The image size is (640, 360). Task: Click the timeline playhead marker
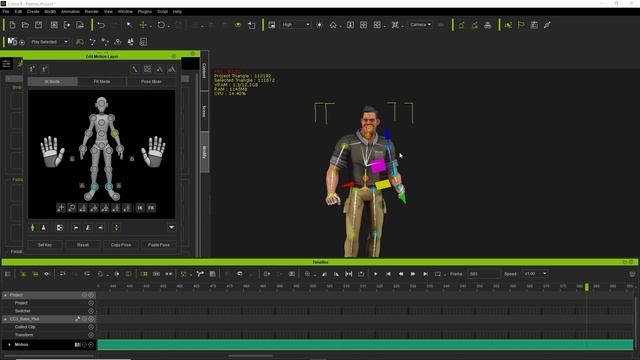(x=587, y=287)
